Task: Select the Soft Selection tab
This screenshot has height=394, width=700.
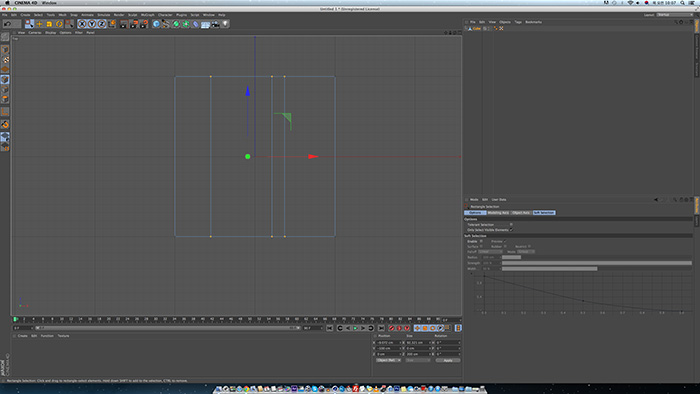Action: pyautogui.click(x=544, y=213)
